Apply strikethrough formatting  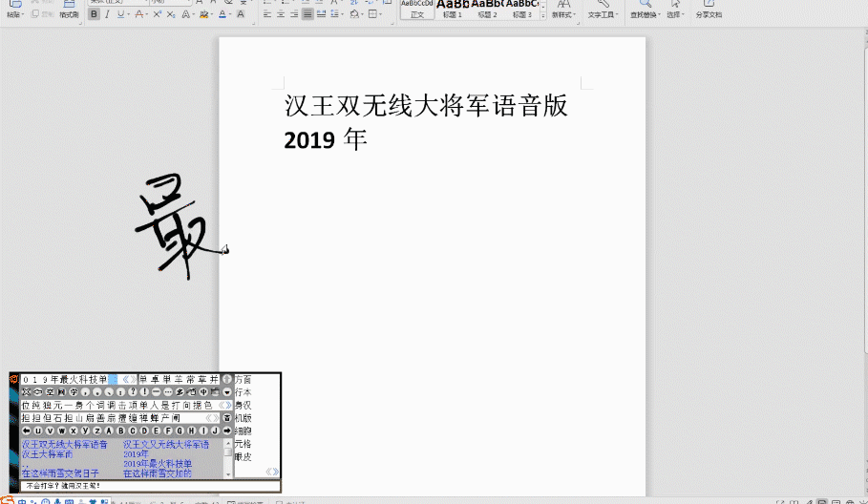[x=139, y=14]
